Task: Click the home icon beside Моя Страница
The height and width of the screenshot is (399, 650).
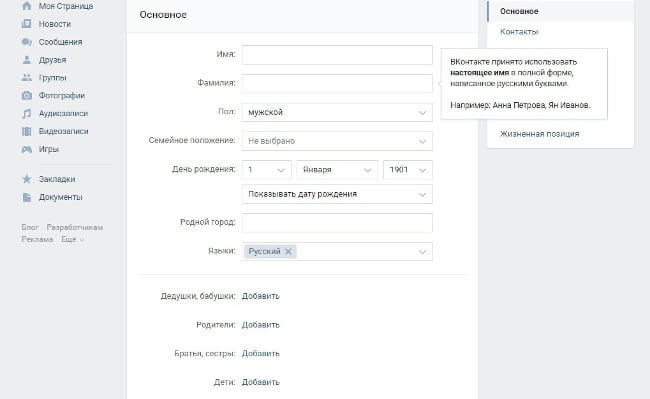Action: (27, 6)
